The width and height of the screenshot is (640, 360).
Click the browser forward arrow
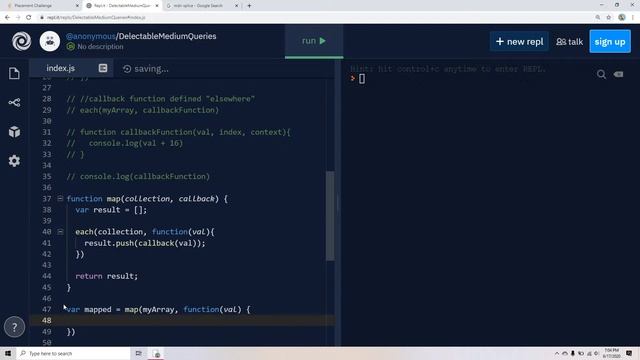pyautogui.click(x=18, y=18)
